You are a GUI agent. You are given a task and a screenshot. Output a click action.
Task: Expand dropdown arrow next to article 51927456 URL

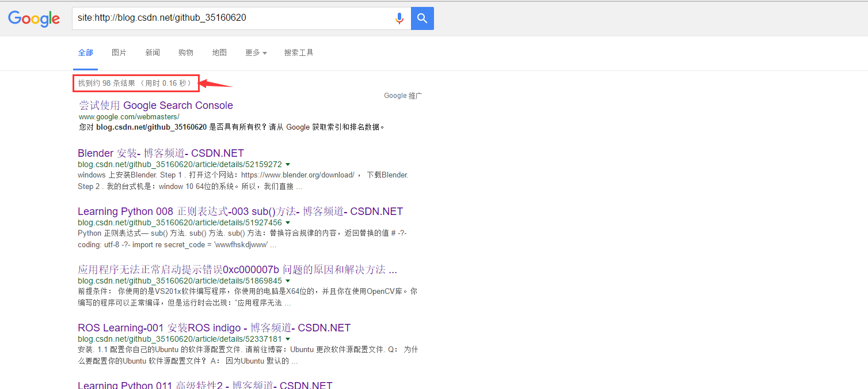pyautogui.click(x=288, y=222)
